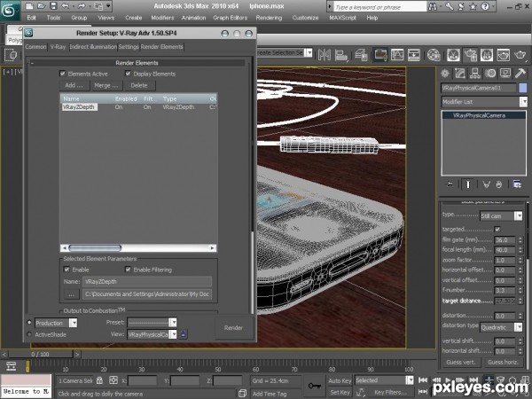Switch to the V-Ray tab
532x399 pixels.
click(58, 47)
